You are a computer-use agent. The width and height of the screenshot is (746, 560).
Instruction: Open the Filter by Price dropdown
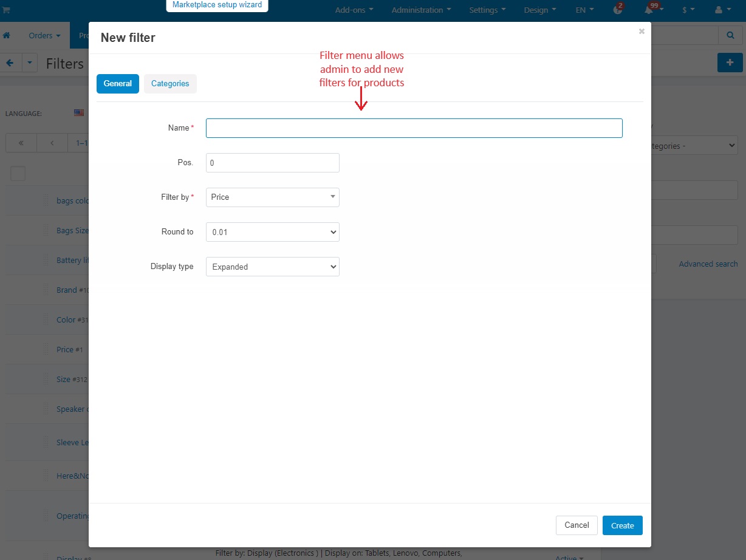click(273, 197)
